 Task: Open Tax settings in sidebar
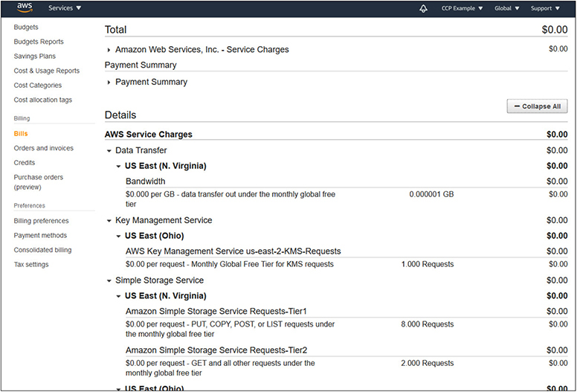(x=31, y=264)
